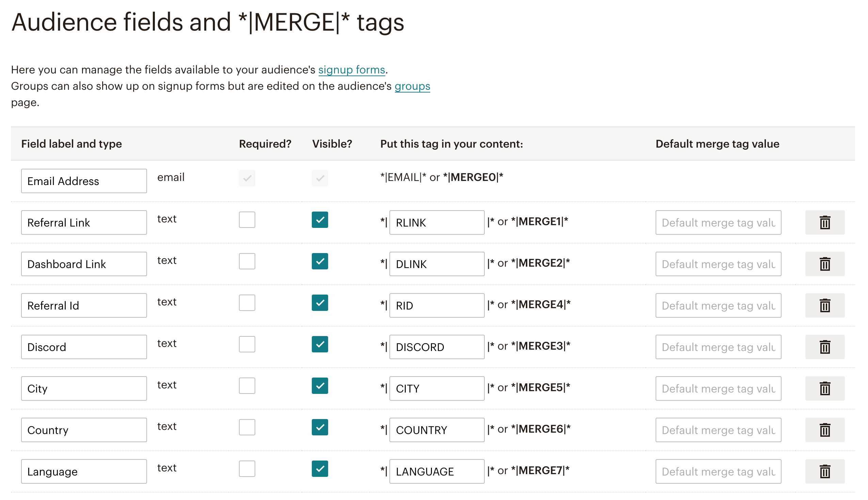Set default merge value for Country

[718, 430]
